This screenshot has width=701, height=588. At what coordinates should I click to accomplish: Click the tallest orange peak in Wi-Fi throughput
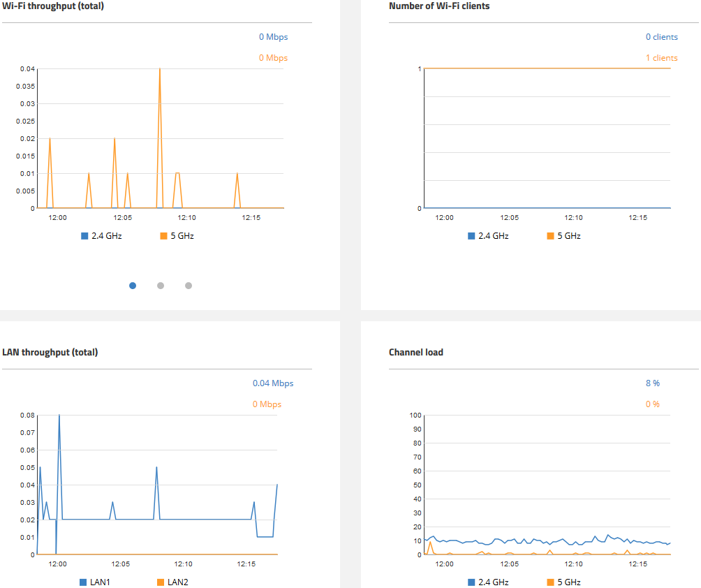click(160, 70)
